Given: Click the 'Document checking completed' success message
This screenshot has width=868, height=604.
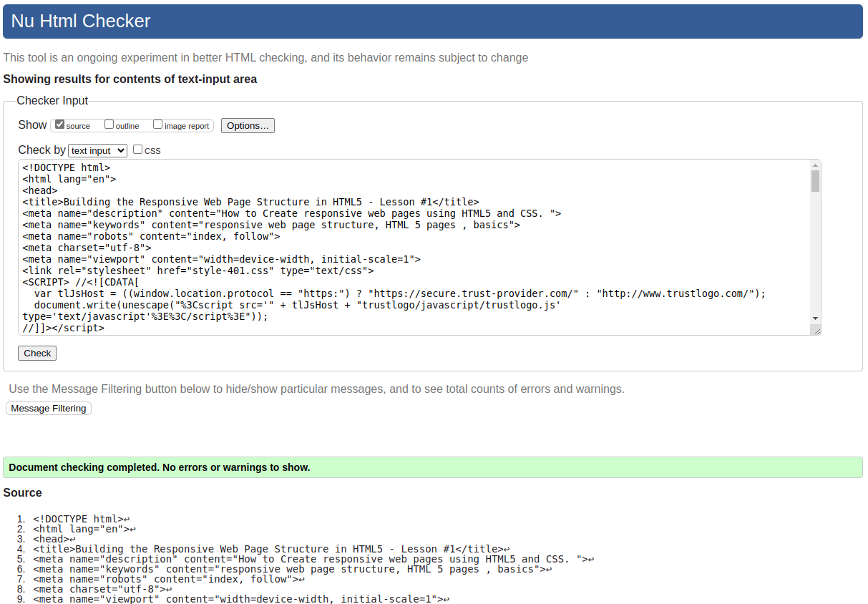Looking at the screenshot, I should point(433,467).
